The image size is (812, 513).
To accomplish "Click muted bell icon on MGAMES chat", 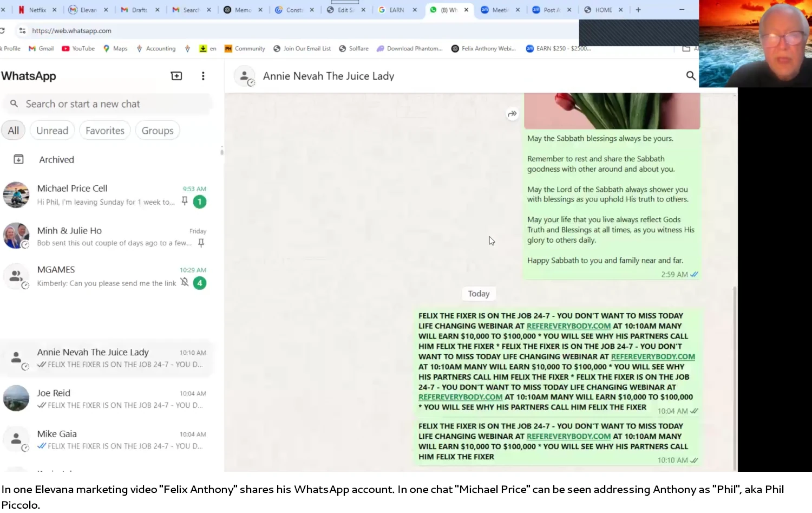I will [x=185, y=282].
